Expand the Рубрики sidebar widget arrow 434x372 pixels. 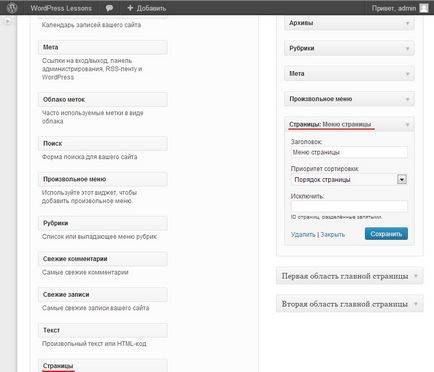pos(407,49)
